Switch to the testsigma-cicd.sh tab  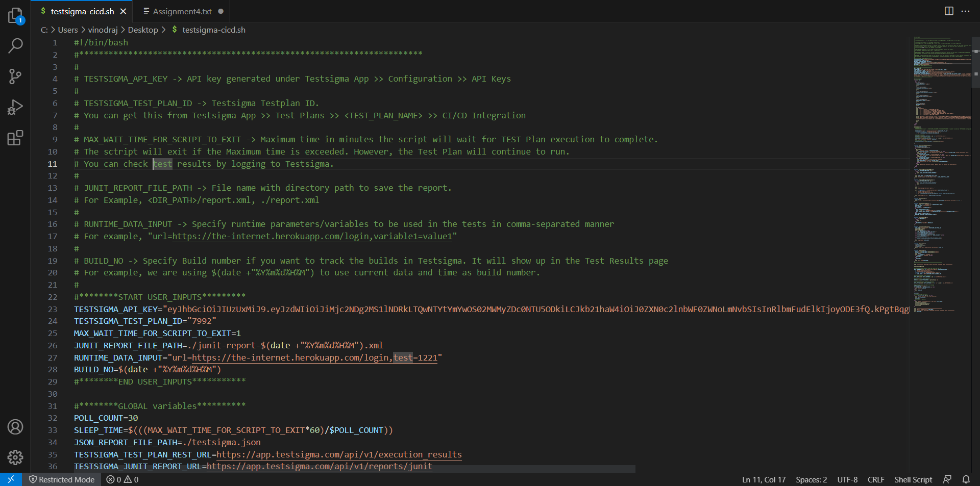(82, 11)
